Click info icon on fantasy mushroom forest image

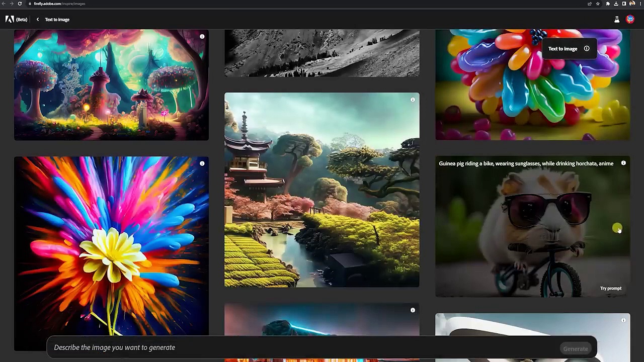pos(202,37)
